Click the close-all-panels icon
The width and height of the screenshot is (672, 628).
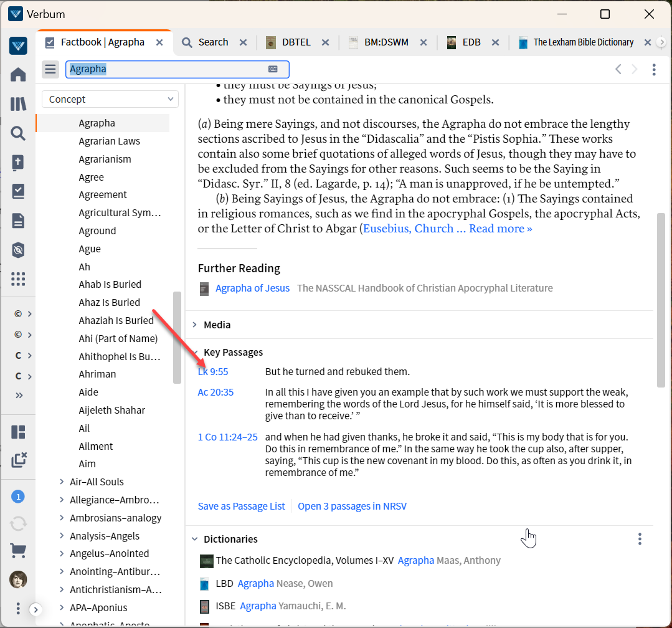coord(19,460)
